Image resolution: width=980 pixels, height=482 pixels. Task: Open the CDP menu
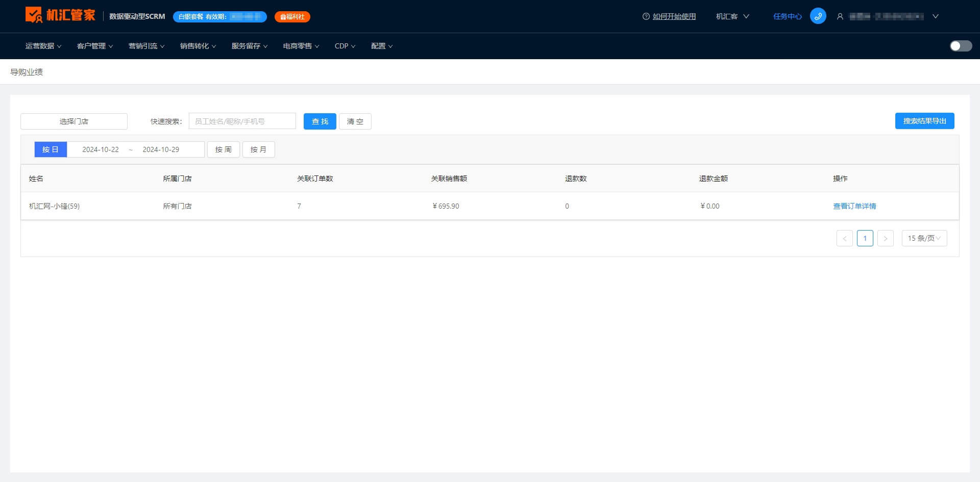click(x=345, y=46)
